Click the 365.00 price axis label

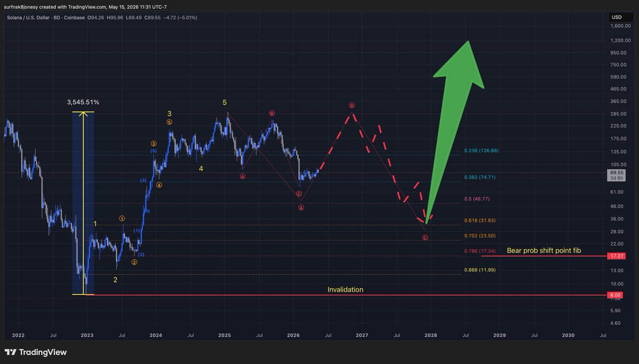[x=618, y=101]
